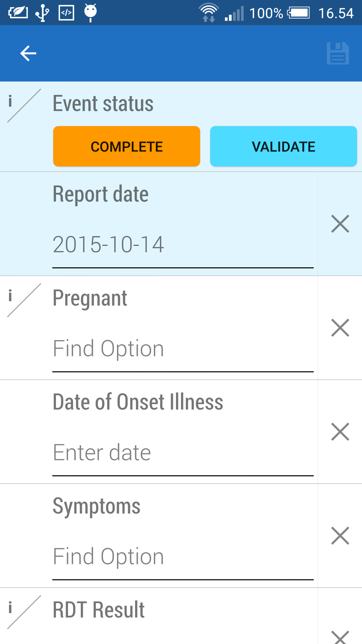Tap the Wi-Fi status icon
362x644 pixels.
[208, 13]
